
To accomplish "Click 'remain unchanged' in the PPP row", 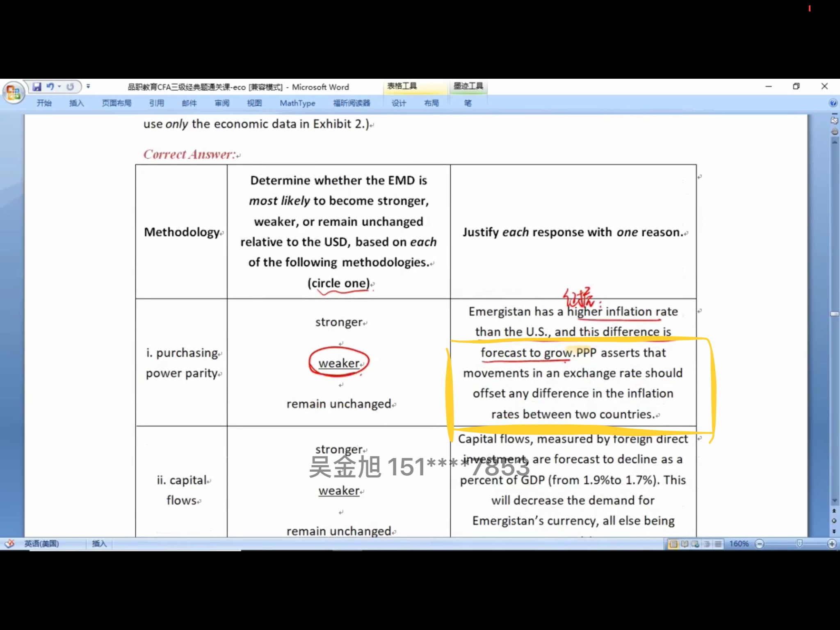I will 339,404.
